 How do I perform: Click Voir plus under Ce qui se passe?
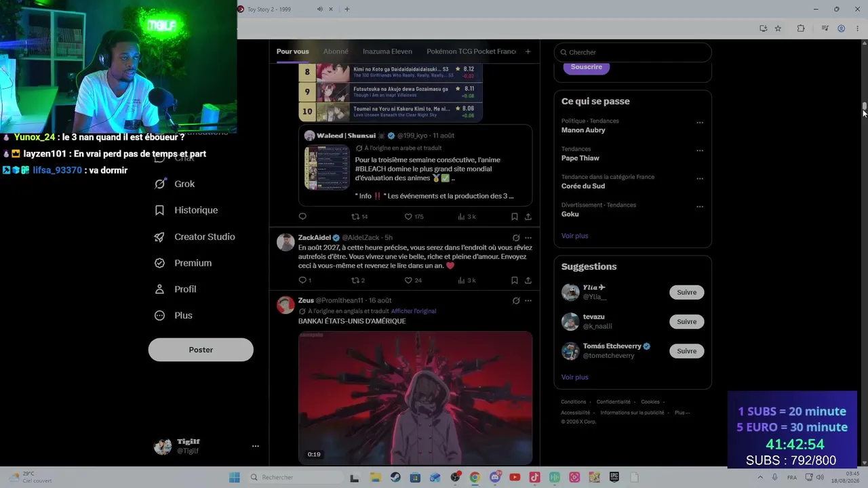pos(574,236)
